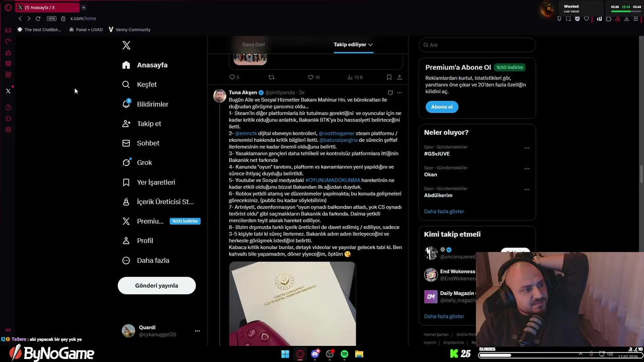Viewport: 644px width, 362px height.
Task: Click @emnctk mention link
Action: coord(246,133)
